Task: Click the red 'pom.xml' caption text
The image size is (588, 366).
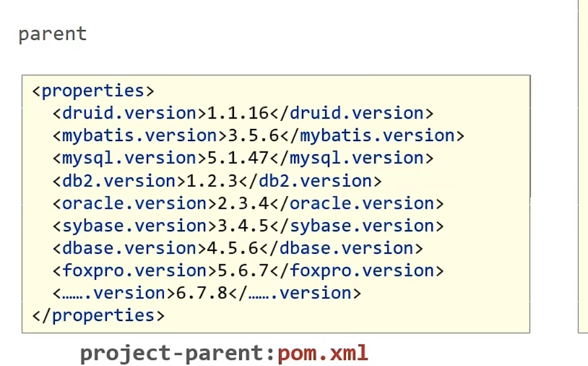Action: click(x=322, y=353)
